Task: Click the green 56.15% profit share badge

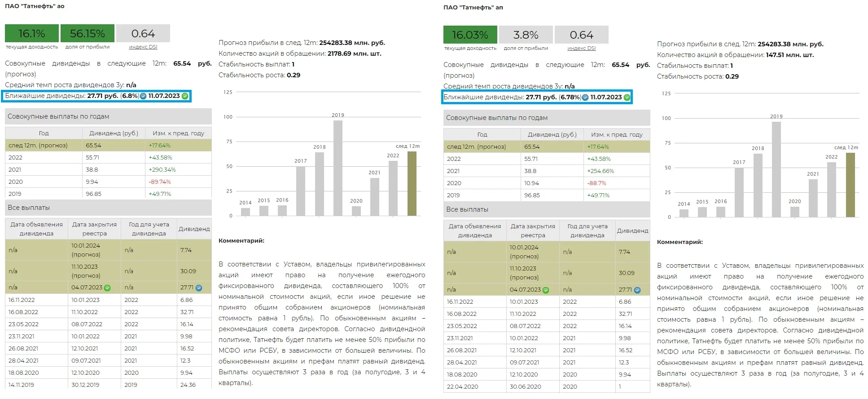Action: [87, 34]
